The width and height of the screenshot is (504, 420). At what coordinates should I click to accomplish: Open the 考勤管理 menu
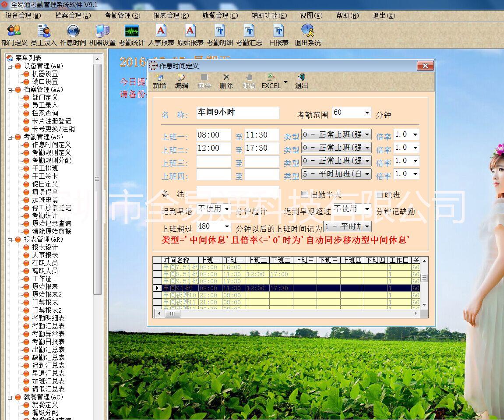(123, 15)
